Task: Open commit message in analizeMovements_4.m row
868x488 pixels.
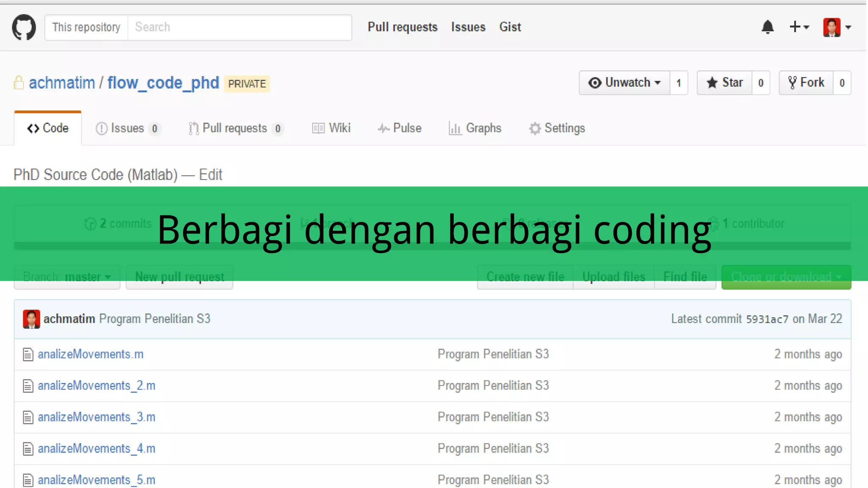Action: [x=493, y=449]
